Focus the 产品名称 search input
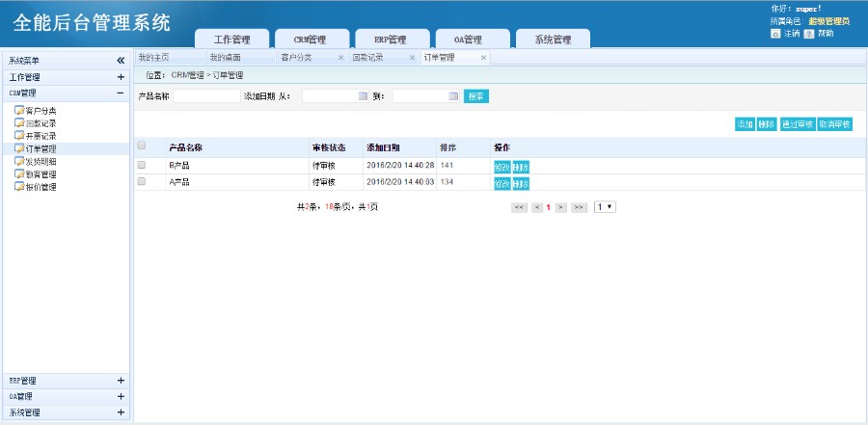This screenshot has width=868, height=425. point(207,96)
